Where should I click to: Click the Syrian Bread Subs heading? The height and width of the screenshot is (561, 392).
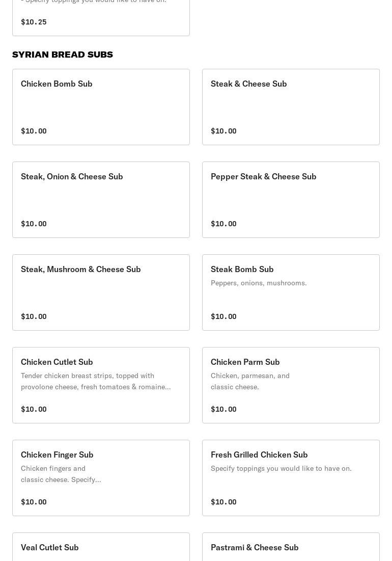[x=63, y=55]
